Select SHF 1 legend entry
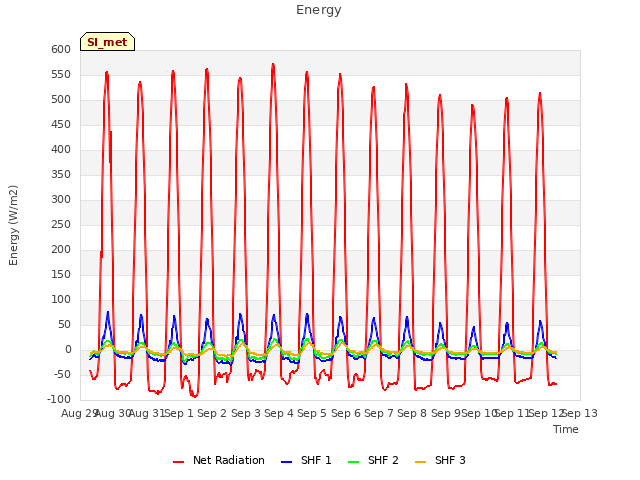640x480 pixels. tap(306, 460)
